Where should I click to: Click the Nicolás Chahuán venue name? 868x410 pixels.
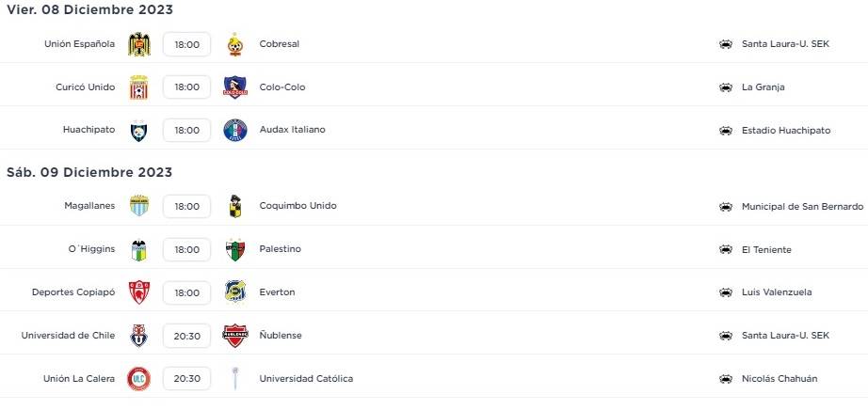[x=780, y=379]
